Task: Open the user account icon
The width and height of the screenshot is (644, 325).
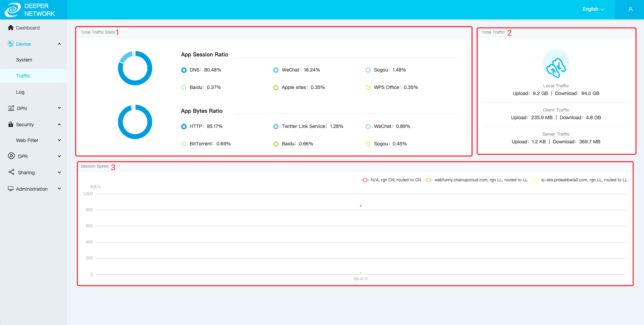Action: click(x=631, y=9)
